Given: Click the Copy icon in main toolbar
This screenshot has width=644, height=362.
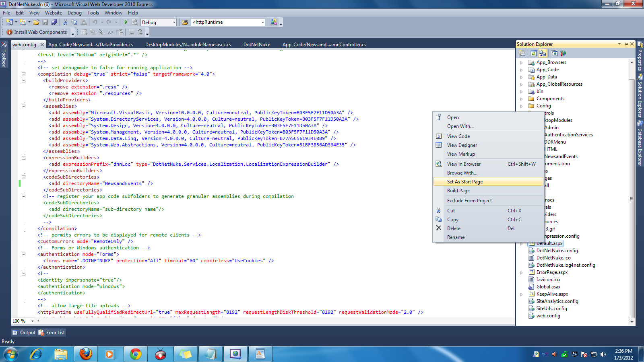Looking at the screenshot, I should 74,22.
